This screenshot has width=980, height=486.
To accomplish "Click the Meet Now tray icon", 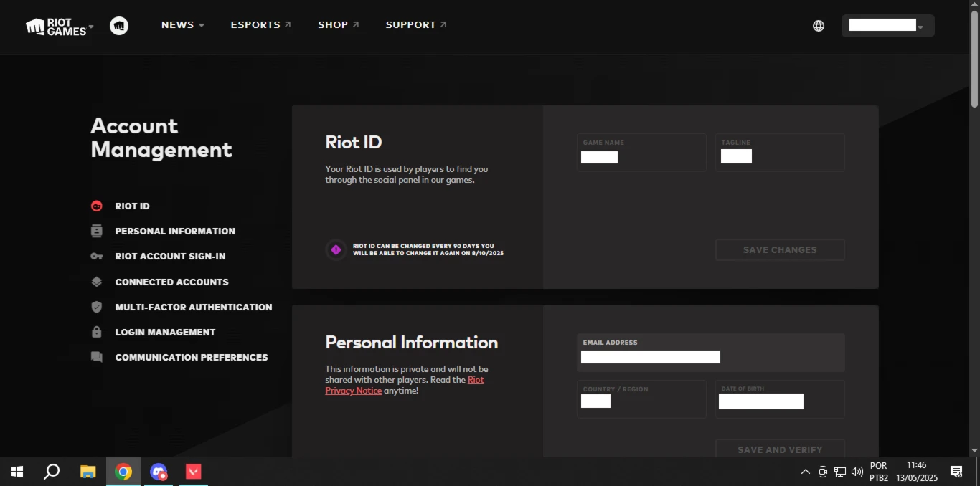I will click(823, 472).
